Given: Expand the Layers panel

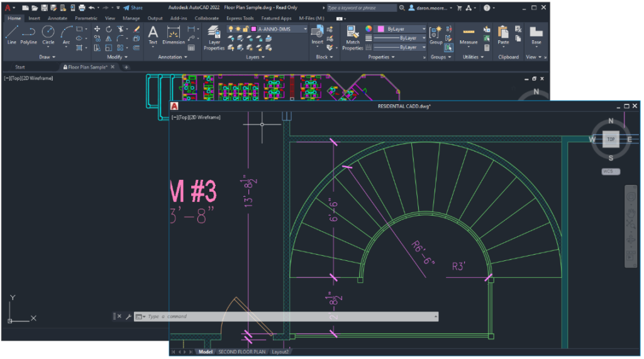Looking at the screenshot, I should pos(255,57).
